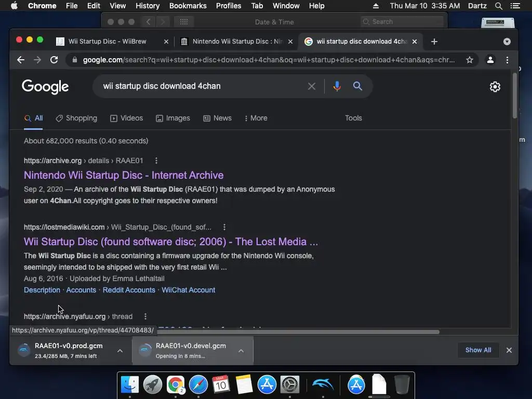532x399 pixels.
Task: Switch to the Wii Startup Disc - WiiBrew tab
Action: (x=112, y=42)
